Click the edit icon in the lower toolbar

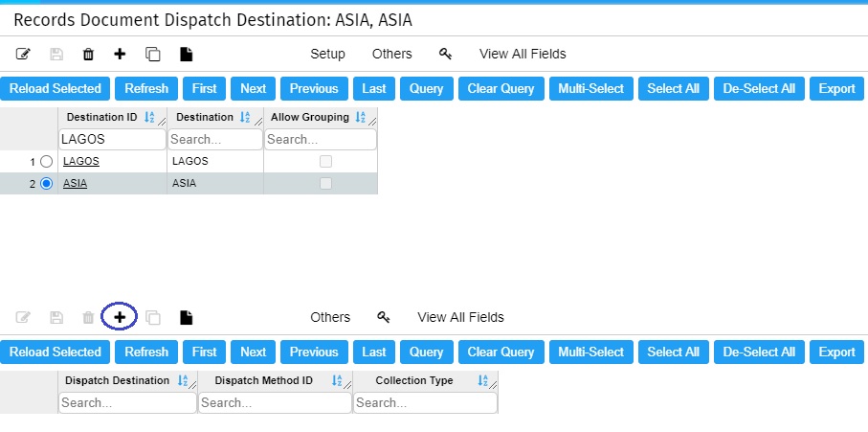coord(23,317)
